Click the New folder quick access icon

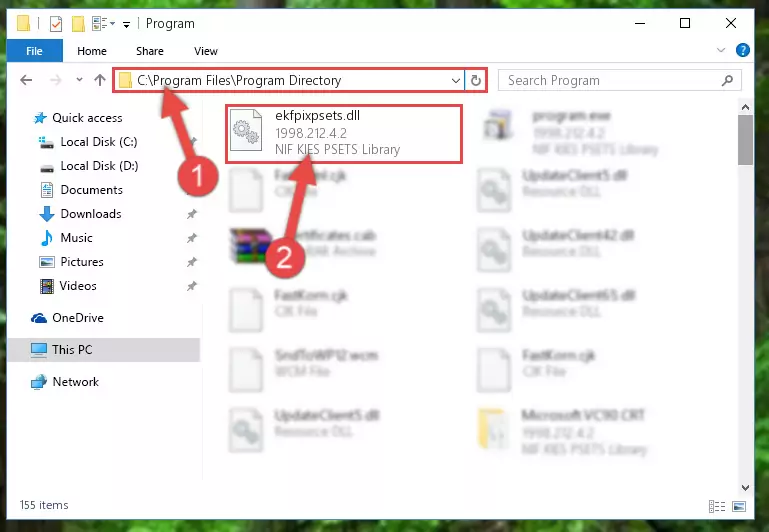(x=78, y=24)
